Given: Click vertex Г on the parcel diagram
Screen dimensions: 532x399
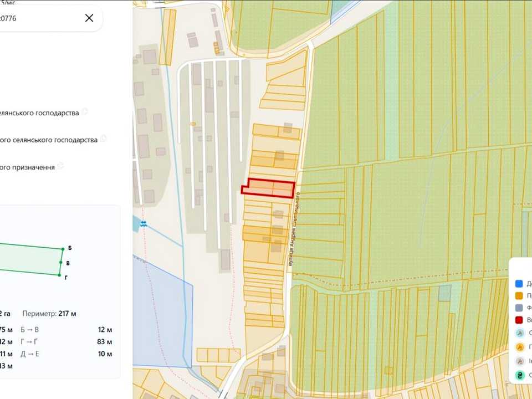Looking at the screenshot, I should [x=60, y=275].
